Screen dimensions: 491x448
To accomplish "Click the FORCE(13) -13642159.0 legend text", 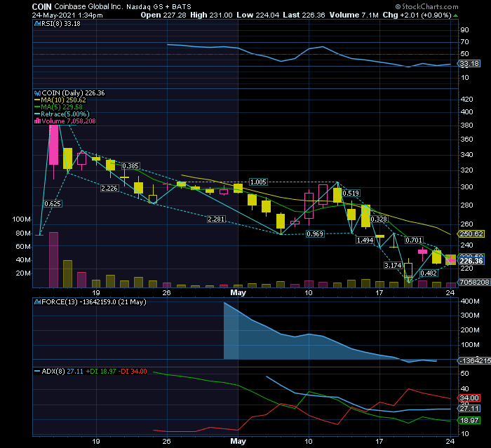I will 94,302.
